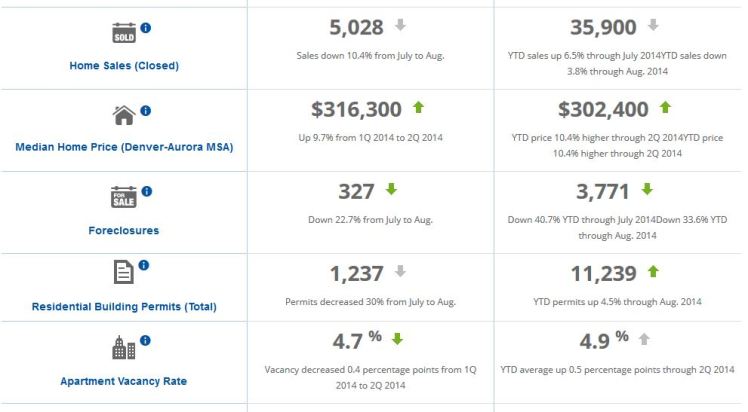Open info tooltip beside Home Sales icon
This screenshot has width=748, height=412.
[145, 27]
